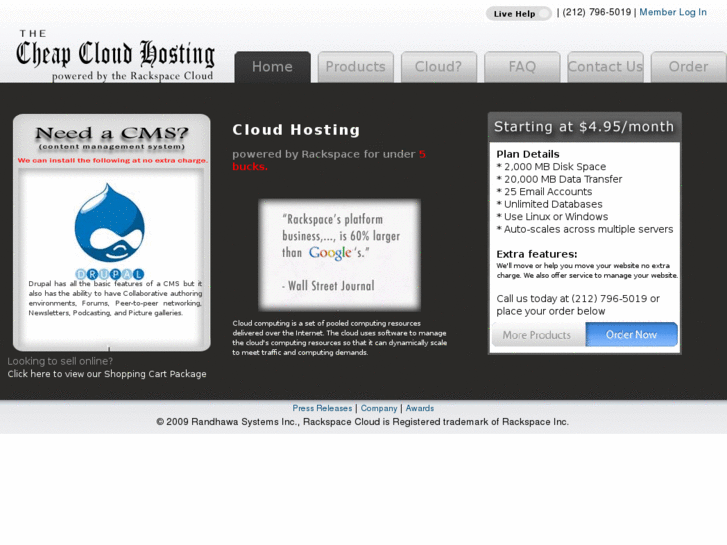
Task: Click the Use Linux or Windows line
Action: (x=552, y=217)
